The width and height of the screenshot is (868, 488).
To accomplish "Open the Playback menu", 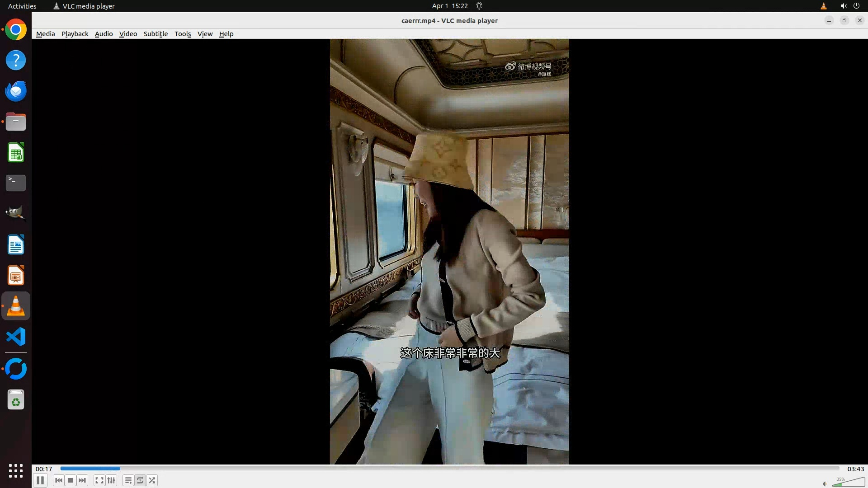I will click(x=75, y=34).
